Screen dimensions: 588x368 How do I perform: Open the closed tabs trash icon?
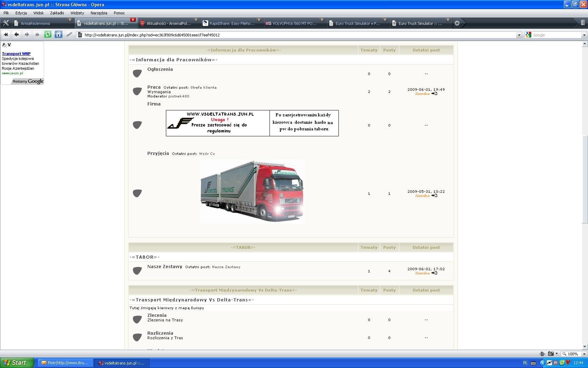click(583, 23)
